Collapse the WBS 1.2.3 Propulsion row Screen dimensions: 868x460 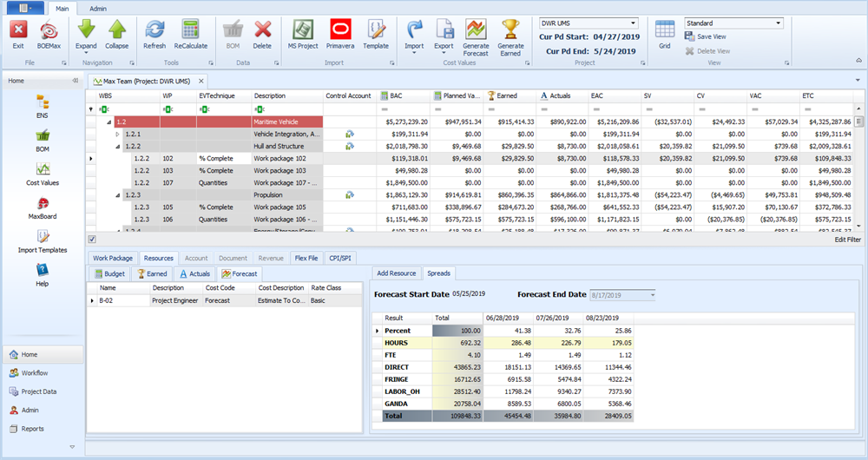click(x=118, y=195)
